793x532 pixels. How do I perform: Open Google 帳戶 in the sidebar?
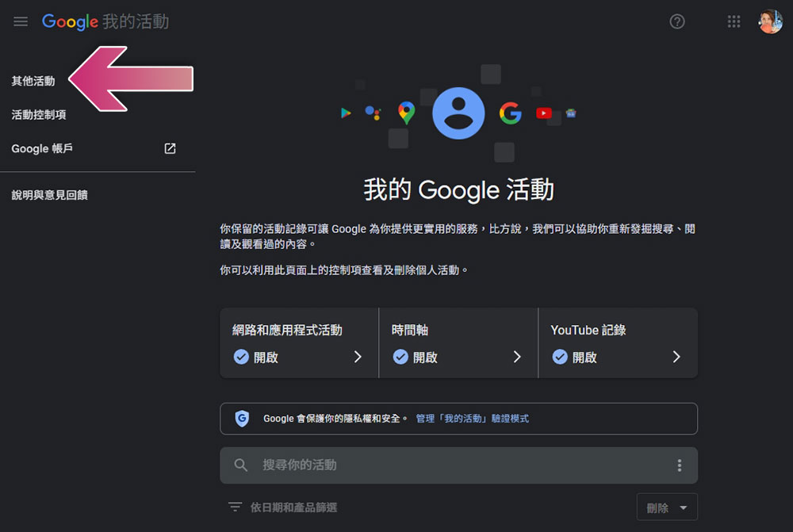tap(42, 149)
